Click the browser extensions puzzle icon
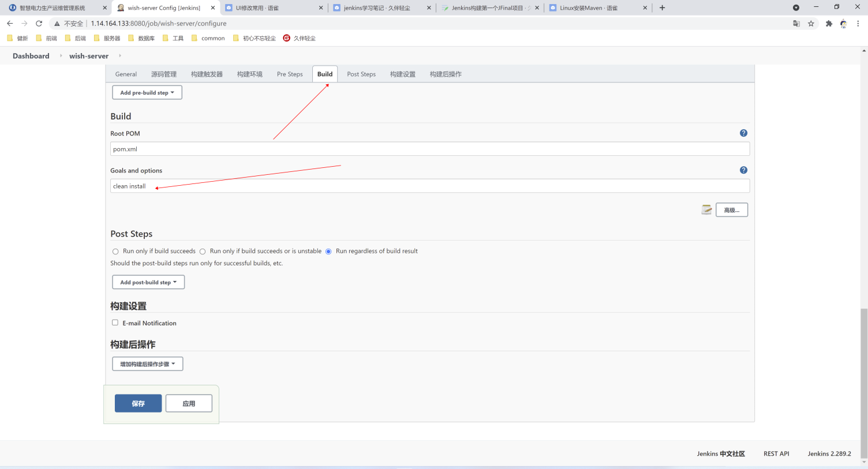The width and height of the screenshot is (868, 469). click(829, 24)
